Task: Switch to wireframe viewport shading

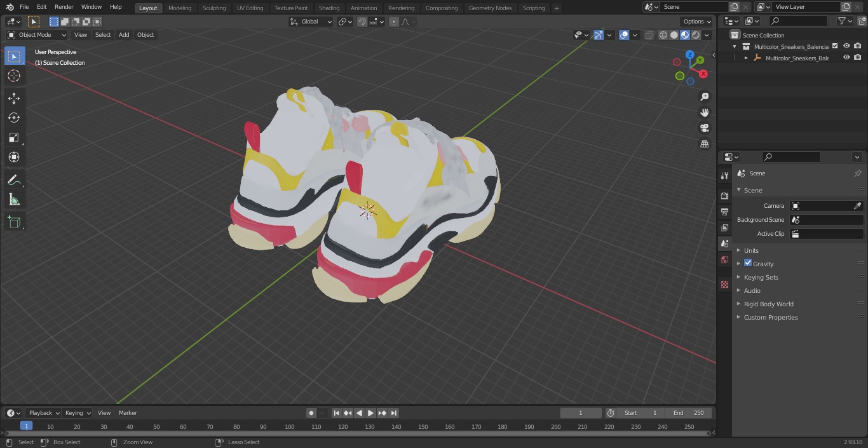Action: [x=663, y=35]
